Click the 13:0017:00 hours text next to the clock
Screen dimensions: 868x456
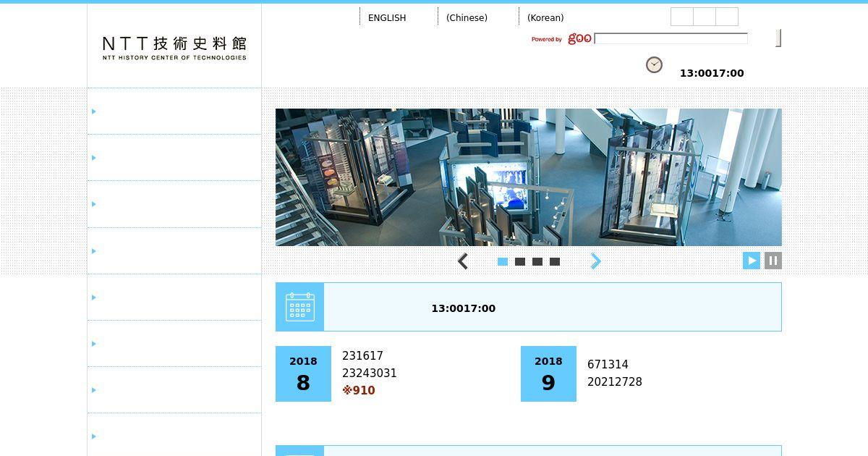712,73
